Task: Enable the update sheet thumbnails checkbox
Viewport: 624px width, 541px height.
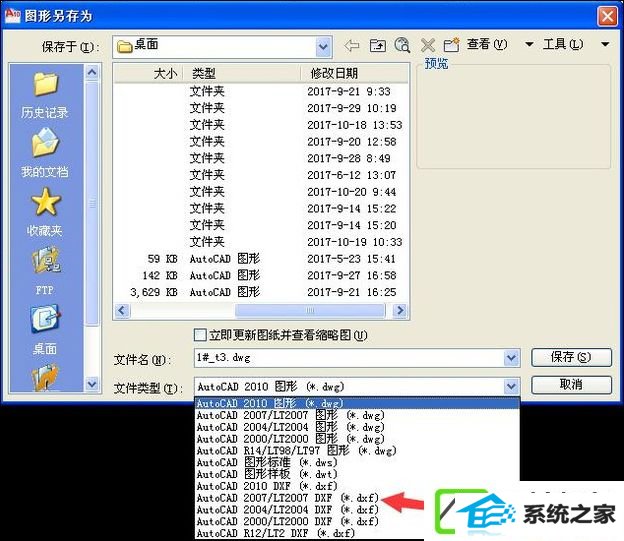Action: point(200,335)
